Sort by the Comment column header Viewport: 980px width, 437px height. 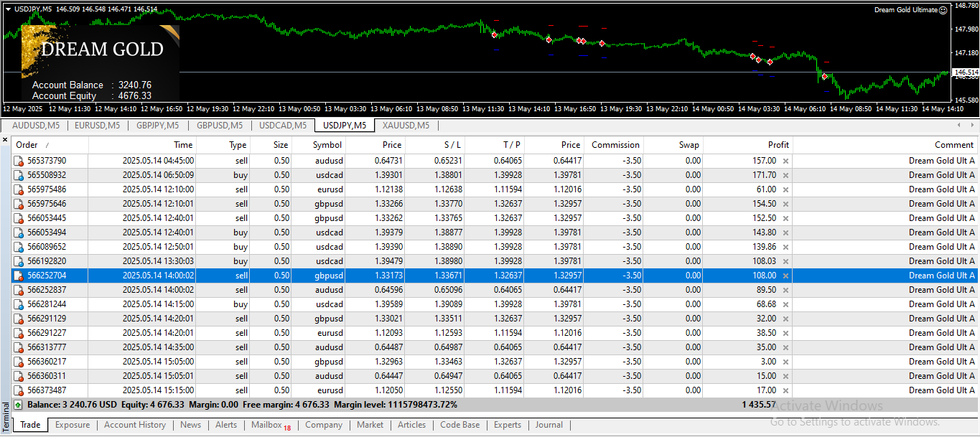885,145
